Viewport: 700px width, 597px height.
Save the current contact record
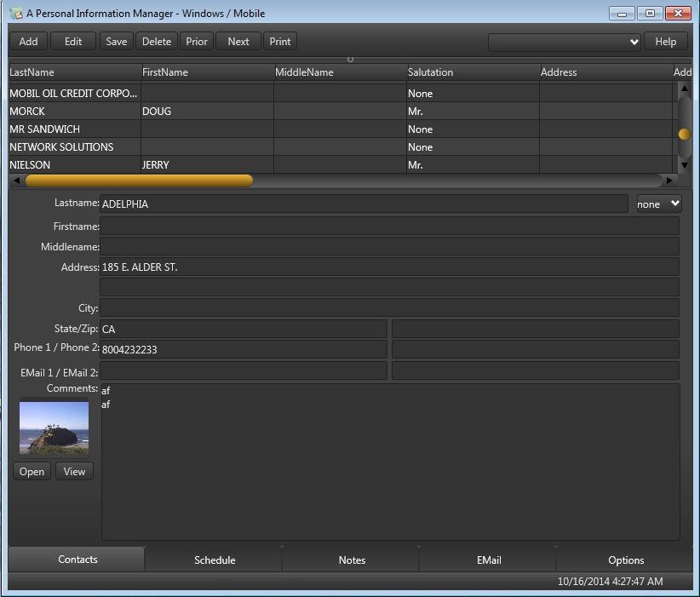click(117, 42)
